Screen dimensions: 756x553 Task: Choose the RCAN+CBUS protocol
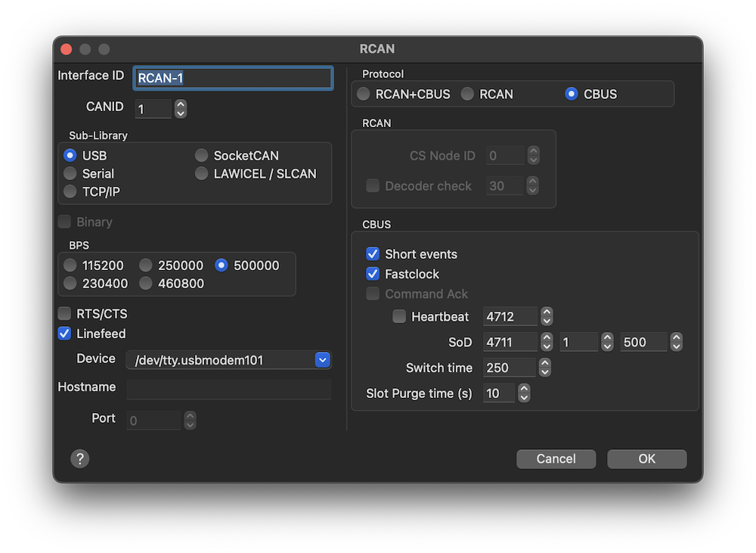pyautogui.click(x=364, y=94)
